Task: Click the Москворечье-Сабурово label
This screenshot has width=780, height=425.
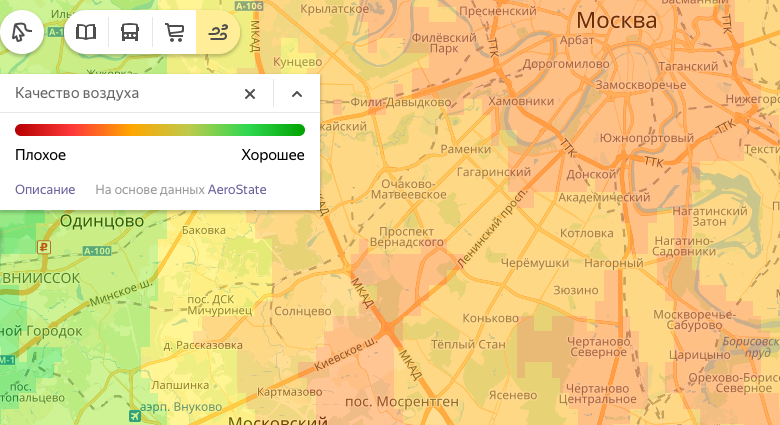Action: [694, 320]
